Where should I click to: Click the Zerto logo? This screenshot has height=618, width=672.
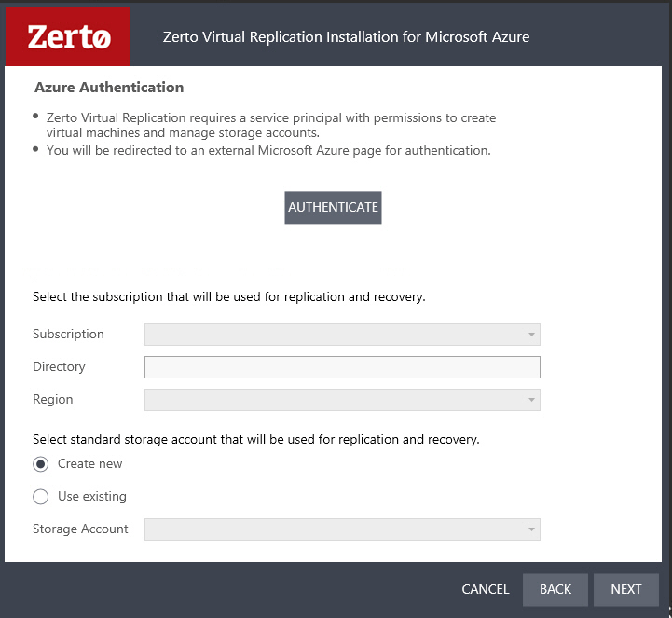[x=68, y=36]
